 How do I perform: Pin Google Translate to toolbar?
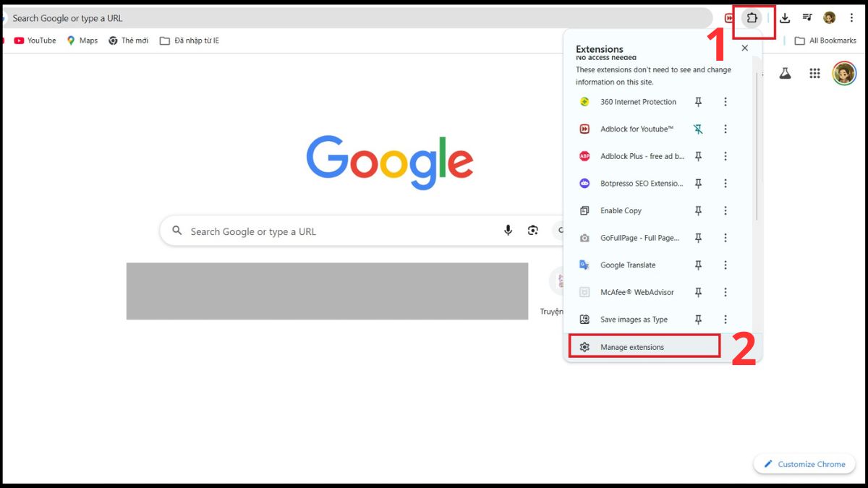tap(698, 265)
